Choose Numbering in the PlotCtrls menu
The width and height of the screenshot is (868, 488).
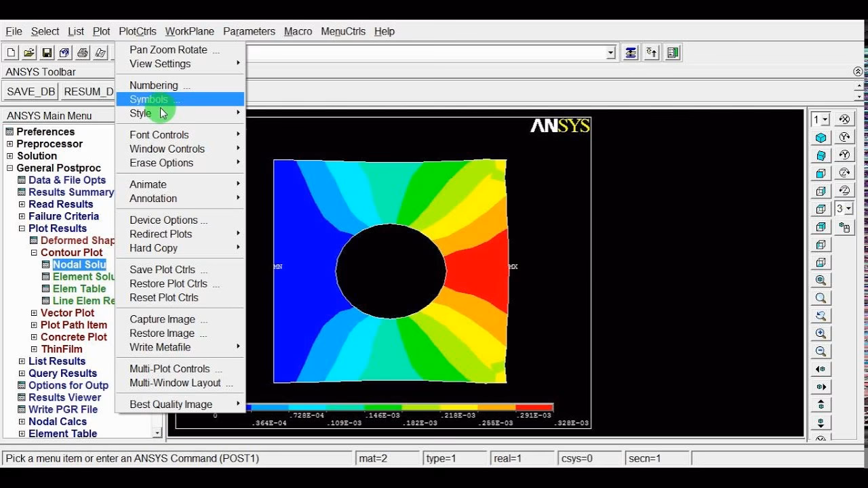(180, 85)
